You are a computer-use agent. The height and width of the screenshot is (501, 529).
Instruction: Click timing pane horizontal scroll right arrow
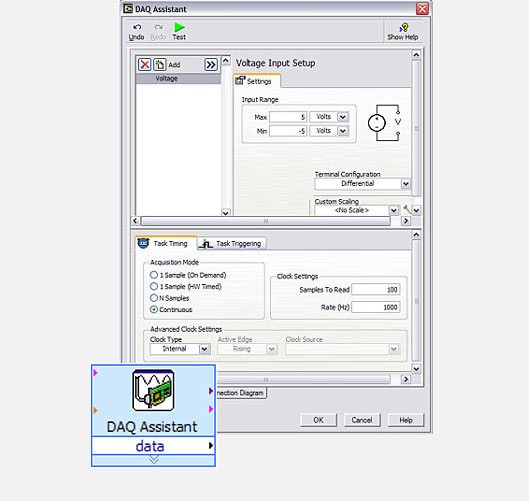(406, 379)
